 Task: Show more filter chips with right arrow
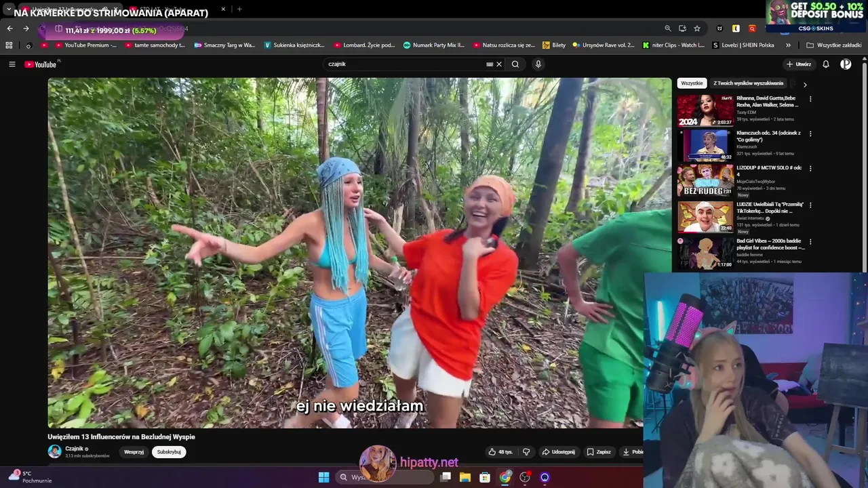pyautogui.click(x=805, y=85)
